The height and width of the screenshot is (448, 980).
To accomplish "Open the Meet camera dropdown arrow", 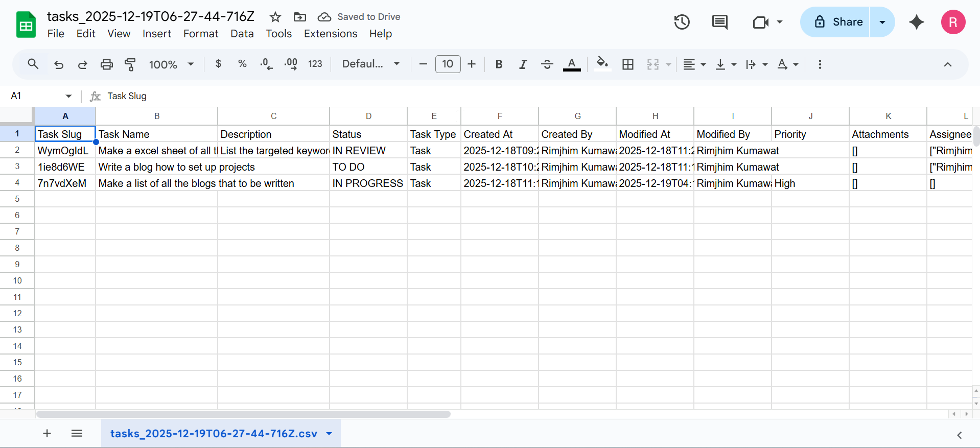I will coord(780,22).
